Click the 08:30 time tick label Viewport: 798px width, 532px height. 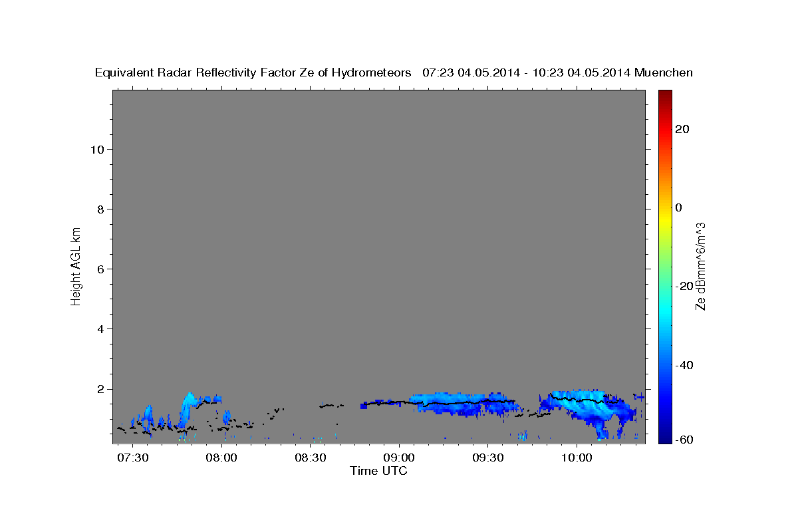(x=311, y=458)
